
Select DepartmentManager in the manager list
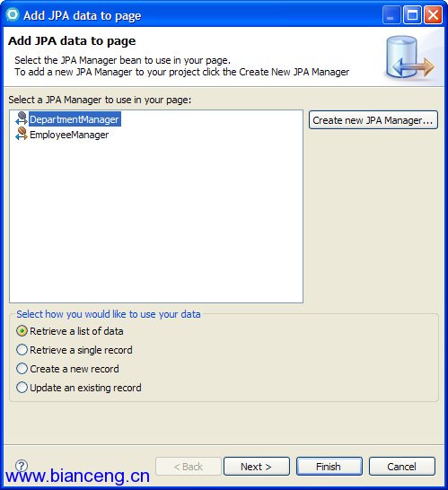[75, 119]
